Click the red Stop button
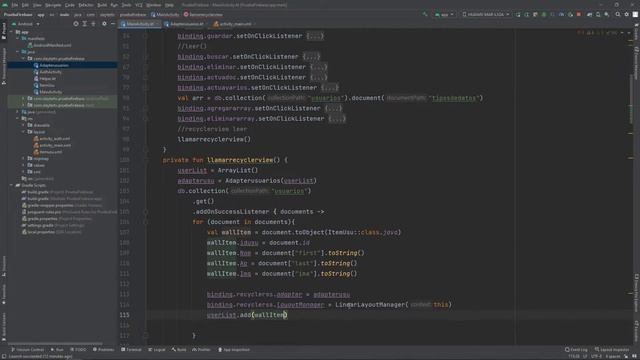This screenshot has height=360, width=640. 579,14
